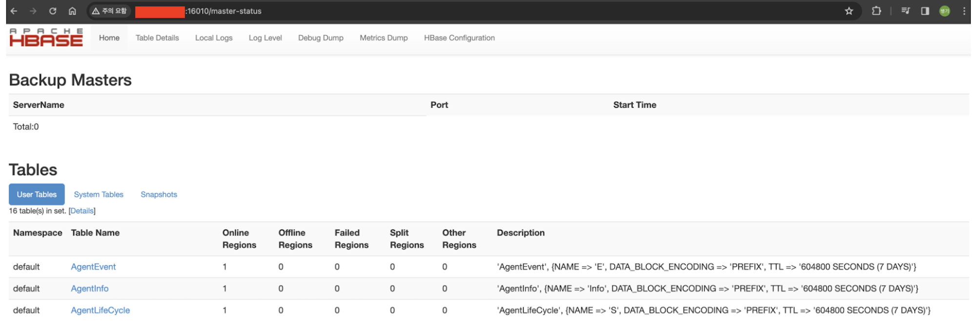Click the AgentInfo description text
Viewport: 980px width, 332px height.
(708, 289)
